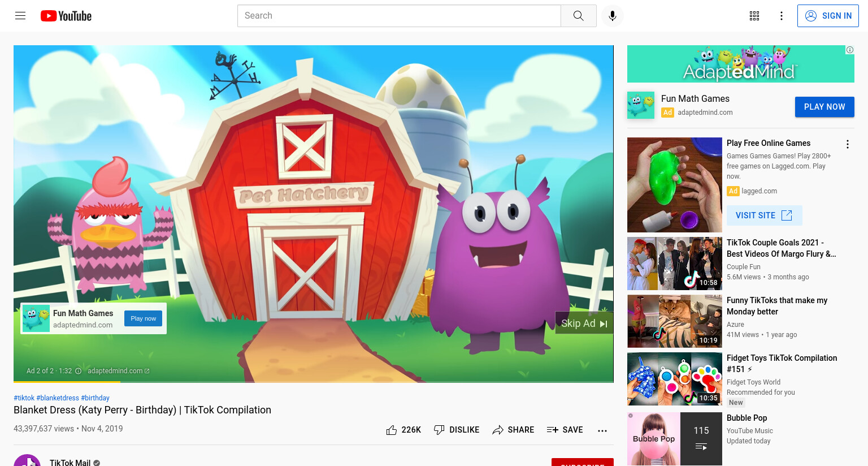Open Play Free Online Games ad title
The image size is (868, 466).
pos(769,143)
